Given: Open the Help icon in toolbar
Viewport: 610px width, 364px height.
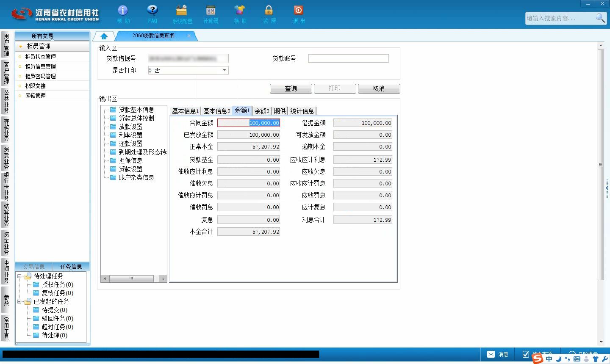Looking at the screenshot, I should click(123, 11).
